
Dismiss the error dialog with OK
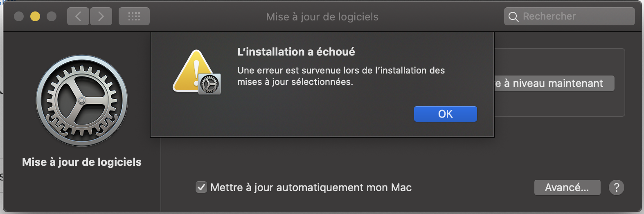(x=445, y=114)
